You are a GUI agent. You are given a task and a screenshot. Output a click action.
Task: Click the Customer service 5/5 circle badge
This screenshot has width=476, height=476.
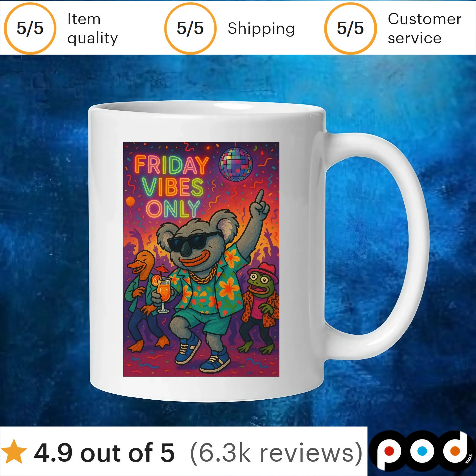[x=350, y=28]
